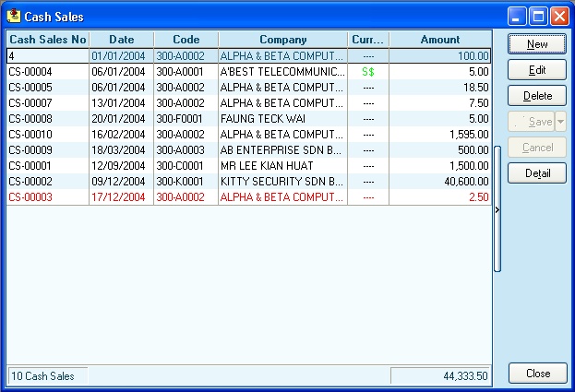575x392 pixels.
Task: Click the Curr... column header
Action: click(x=368, y=40)
